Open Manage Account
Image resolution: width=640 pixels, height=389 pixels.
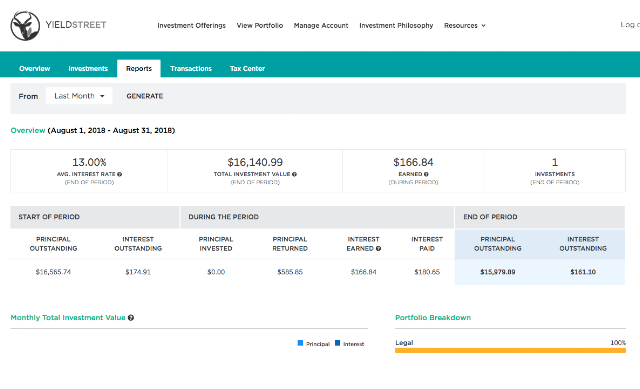pos(321,25)
